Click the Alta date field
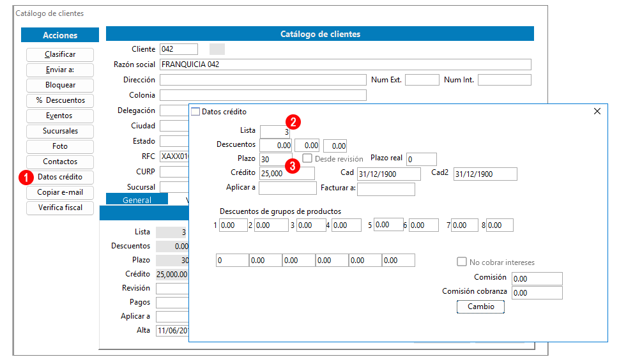 (x=172, y=330)
